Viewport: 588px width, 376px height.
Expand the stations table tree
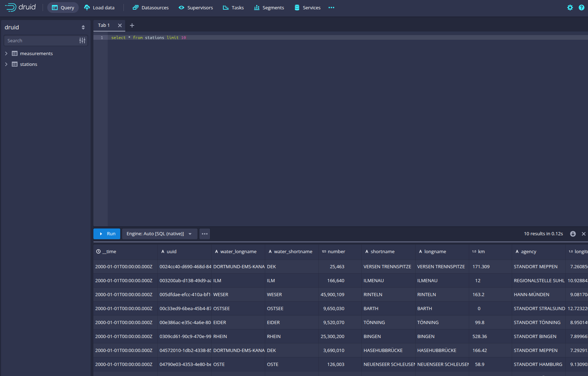[x=6, y=64]
